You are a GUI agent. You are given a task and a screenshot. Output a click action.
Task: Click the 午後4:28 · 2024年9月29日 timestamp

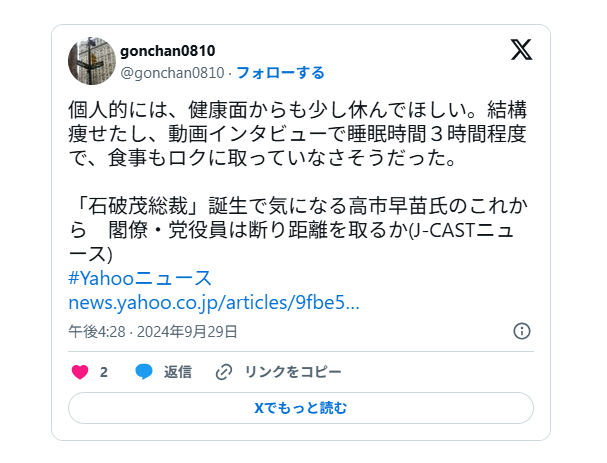click(153, 332)
